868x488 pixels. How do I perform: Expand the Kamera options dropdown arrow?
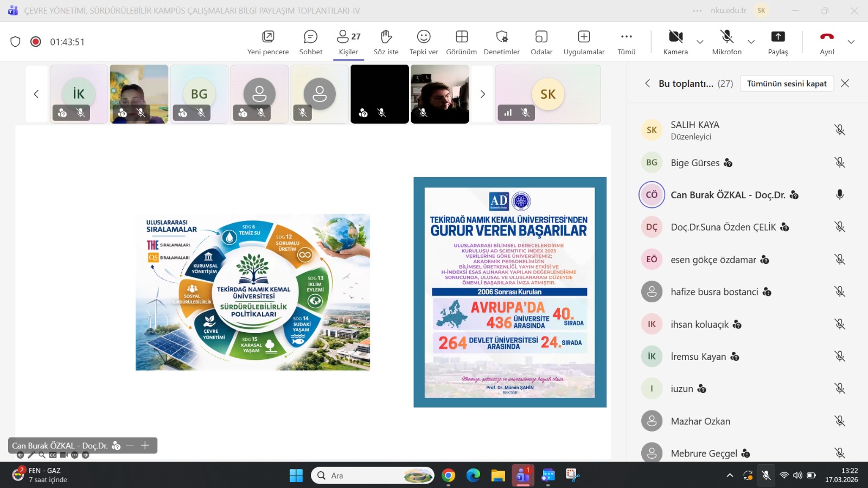(700, 42)
